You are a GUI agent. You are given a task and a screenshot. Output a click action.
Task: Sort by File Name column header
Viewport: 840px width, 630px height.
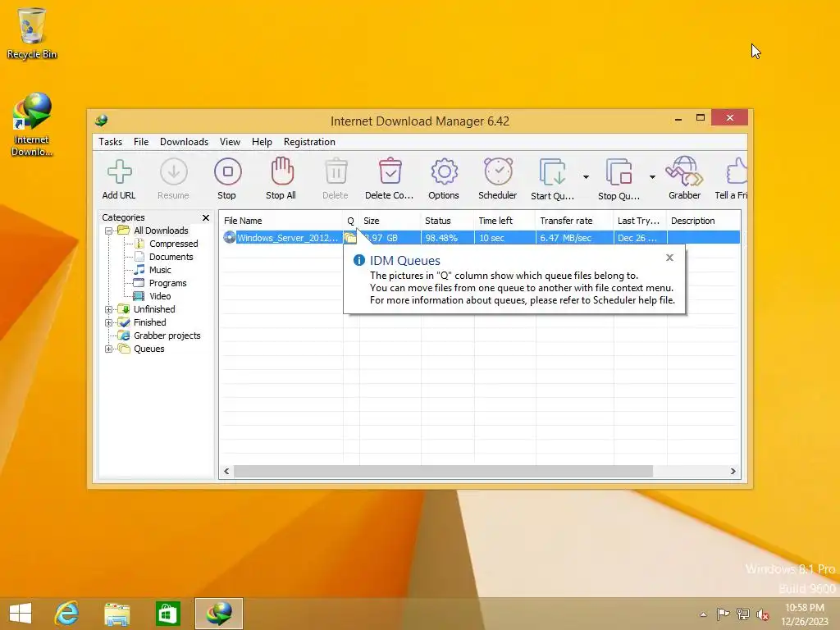(x=281, y=221)
